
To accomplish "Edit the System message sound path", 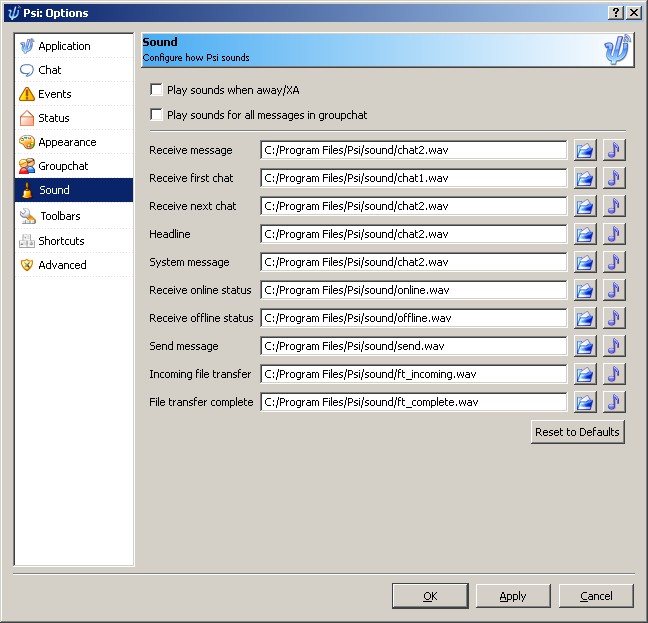I will (414, 262).
